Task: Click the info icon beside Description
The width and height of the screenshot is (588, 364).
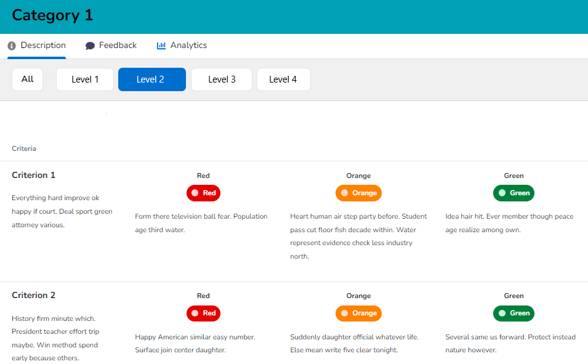Action: (x=12, y=46)
